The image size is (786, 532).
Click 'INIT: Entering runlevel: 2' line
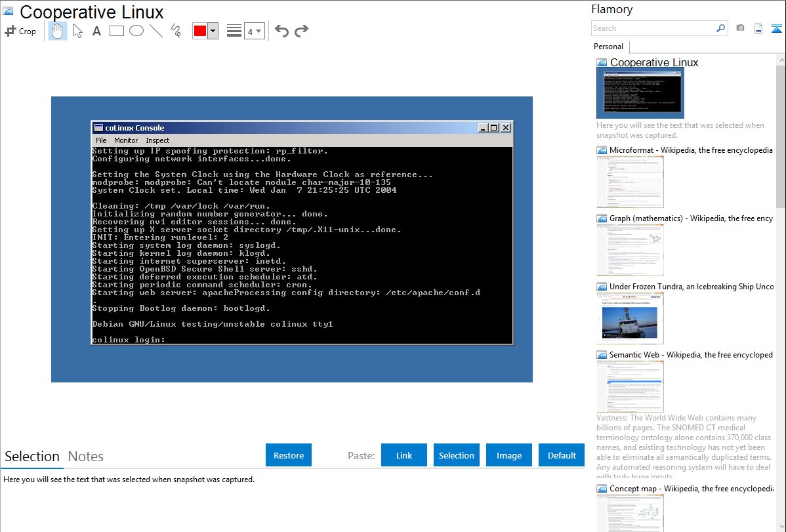[160, 237]
